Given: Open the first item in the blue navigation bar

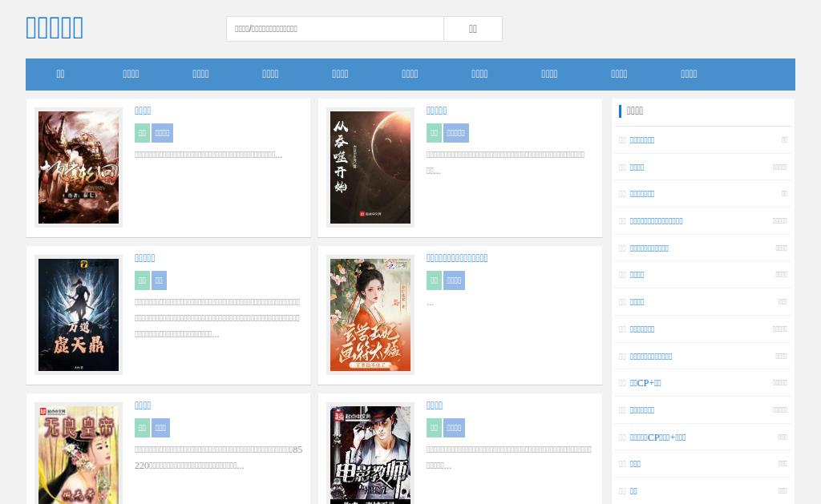Looking at the screenshot, I should click(60, 74).
